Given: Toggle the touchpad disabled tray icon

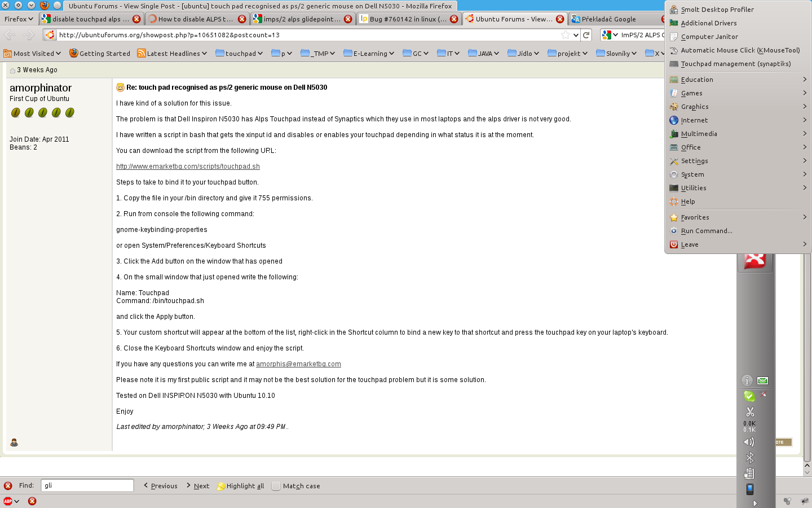Looking at the screenshot, I should pos(763,395).
